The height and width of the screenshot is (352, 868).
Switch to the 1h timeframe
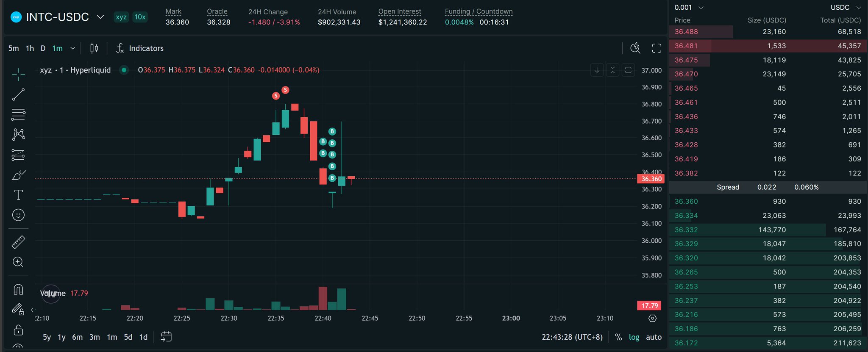(x=30, y=48)
